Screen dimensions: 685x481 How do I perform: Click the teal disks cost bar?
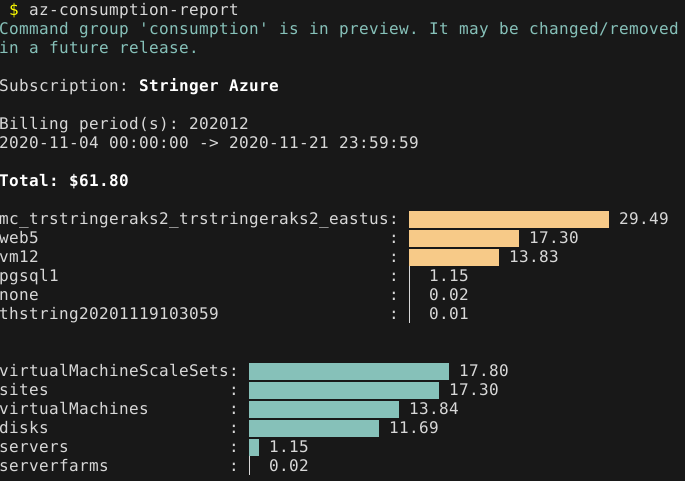pyautogui.click(x=314, y=429)
